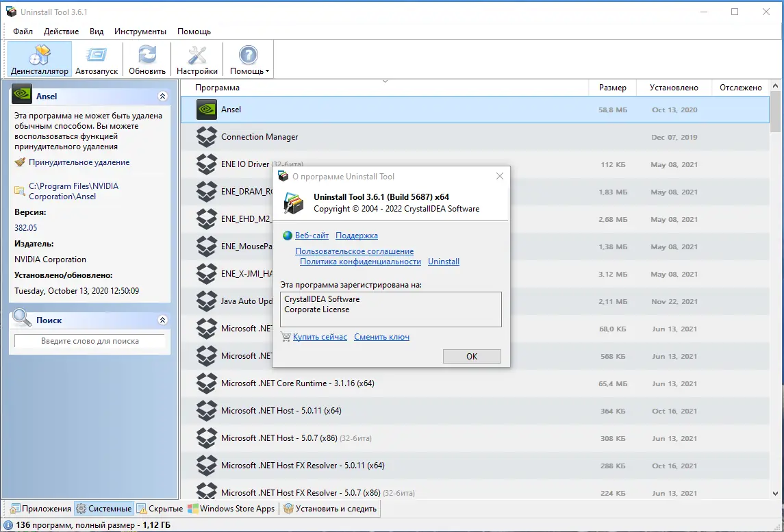Click the Java Auto Upd program icon
Screen dimensions: 784x532
click(x=207, y=301)
